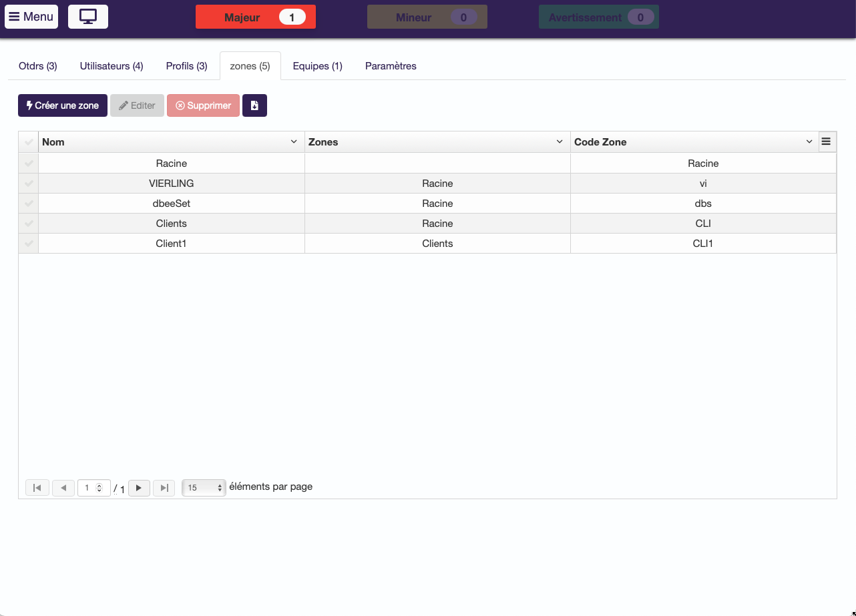Click the export download icon button

[x=254, y=105]
